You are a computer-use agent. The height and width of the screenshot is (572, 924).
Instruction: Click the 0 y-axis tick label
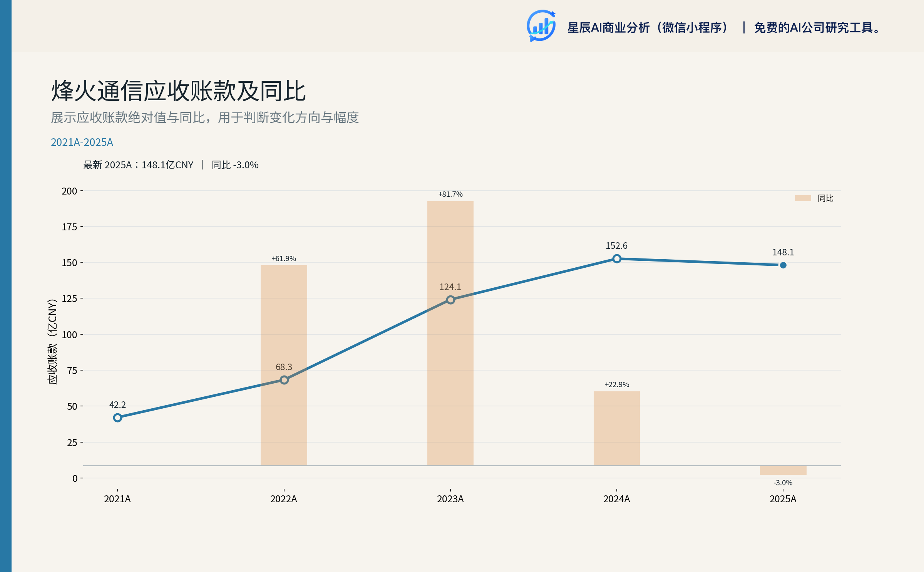tap(75, 478)
